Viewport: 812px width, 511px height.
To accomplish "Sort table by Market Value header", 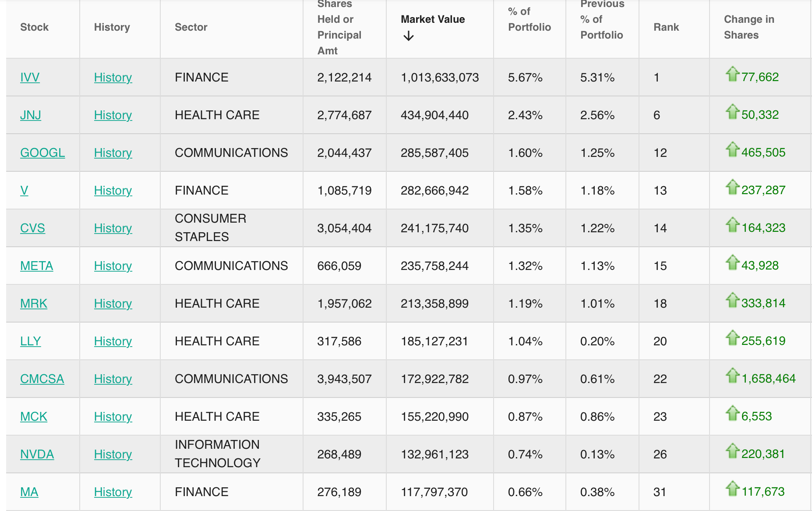I will 432,19.
